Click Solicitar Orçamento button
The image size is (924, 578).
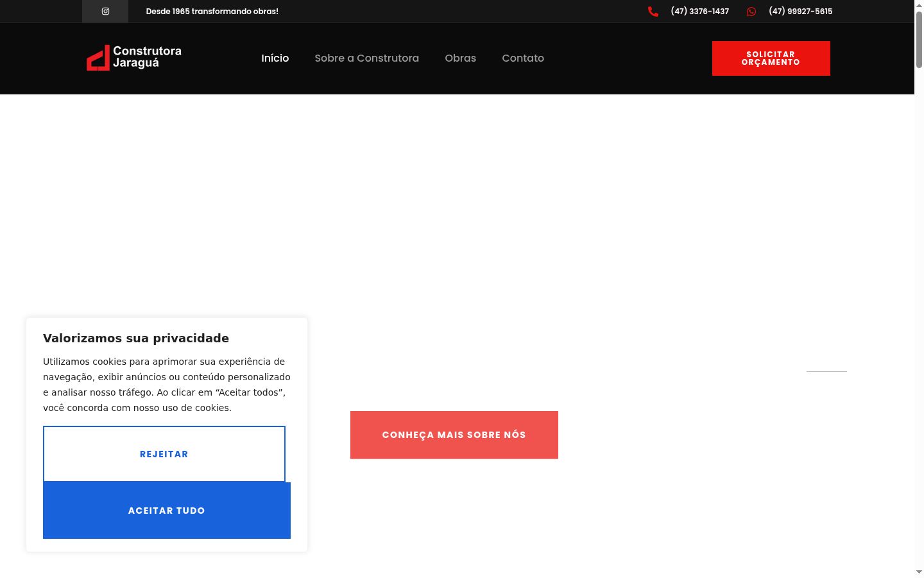[771, 58]
